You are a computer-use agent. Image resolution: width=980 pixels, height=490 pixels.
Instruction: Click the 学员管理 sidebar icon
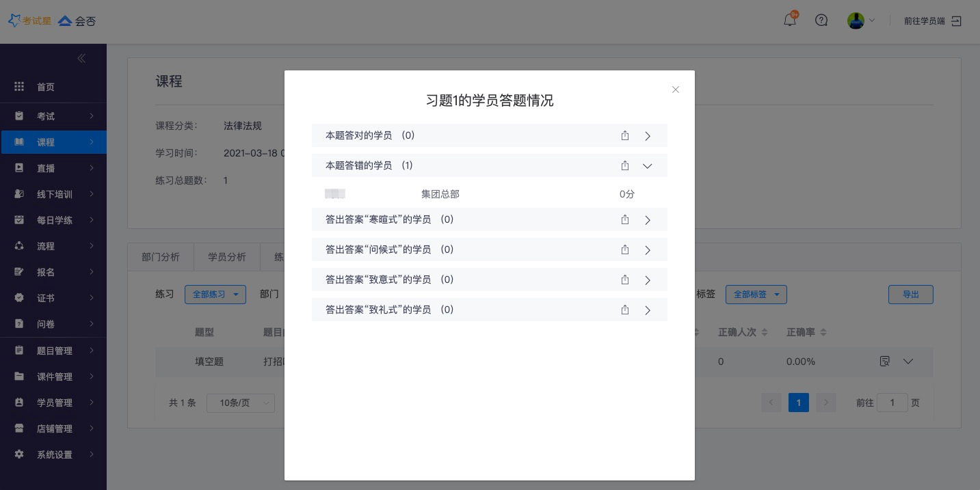pyautogui.click(x=19, y=403)
